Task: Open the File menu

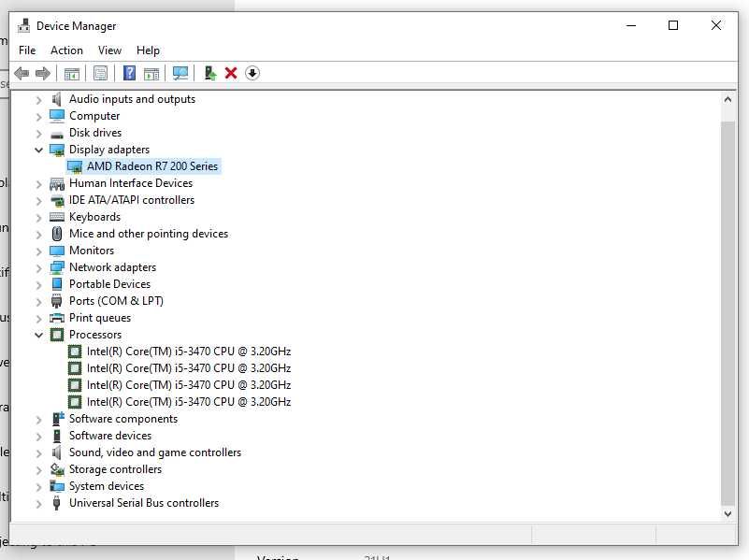Action: pos(27,50)
